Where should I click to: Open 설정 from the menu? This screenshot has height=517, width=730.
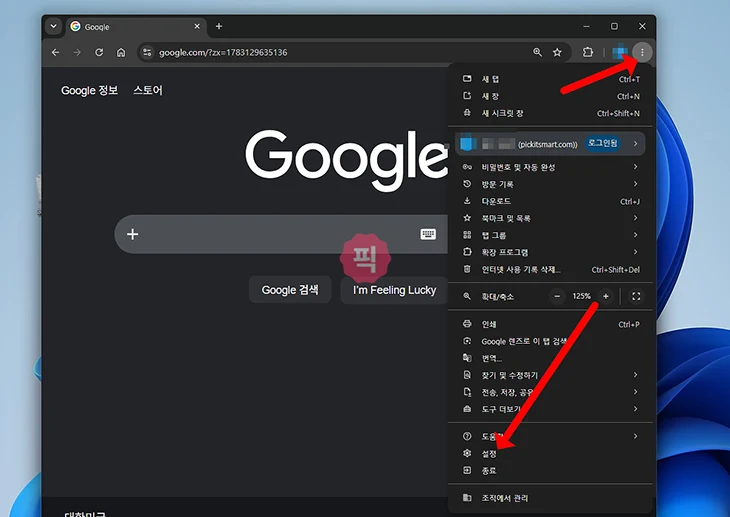551,454
